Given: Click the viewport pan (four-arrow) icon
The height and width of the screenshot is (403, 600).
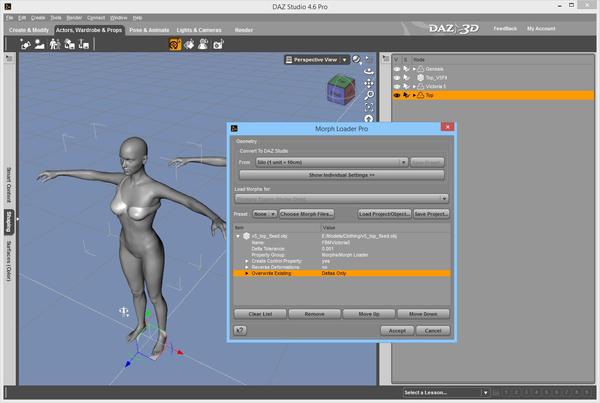Looking at the screenshot, I should click(x=369, y=83).
